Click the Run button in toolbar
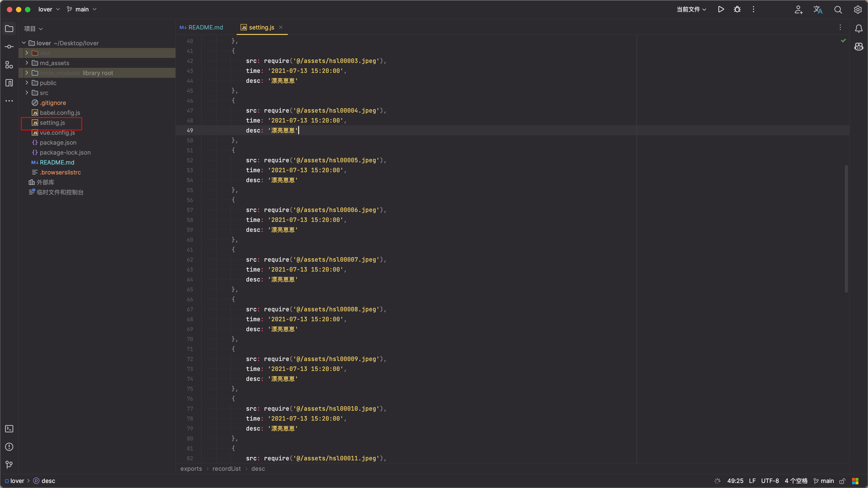Screen dimensions: 868x488 (721, 9)
